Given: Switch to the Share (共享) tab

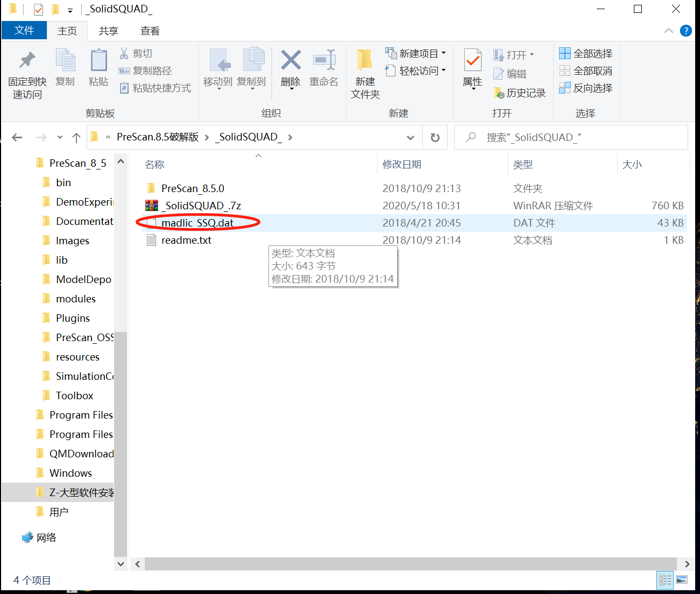Looking at the screenshot, I should click(108, 31).
